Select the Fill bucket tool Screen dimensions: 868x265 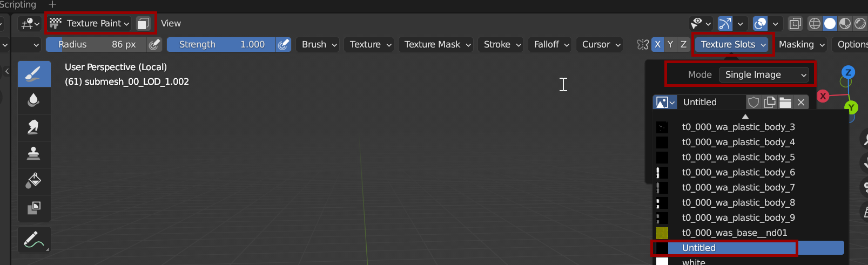coord(34,181)
